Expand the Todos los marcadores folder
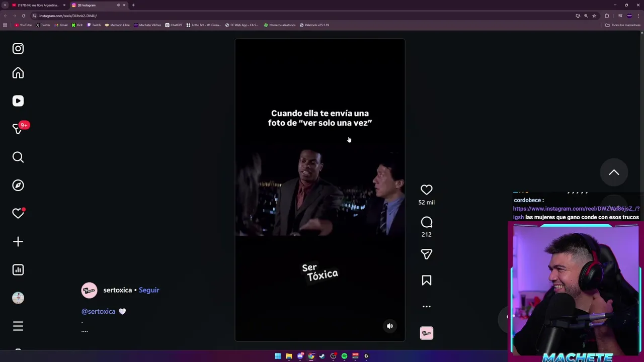This screenshot has height=362, width=644. click(623, 25)
